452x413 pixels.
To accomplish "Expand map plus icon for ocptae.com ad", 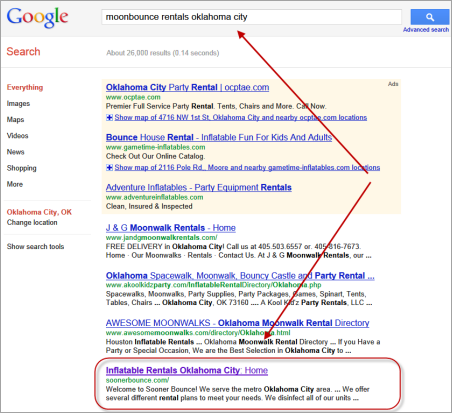I will (x=109, y=117).
